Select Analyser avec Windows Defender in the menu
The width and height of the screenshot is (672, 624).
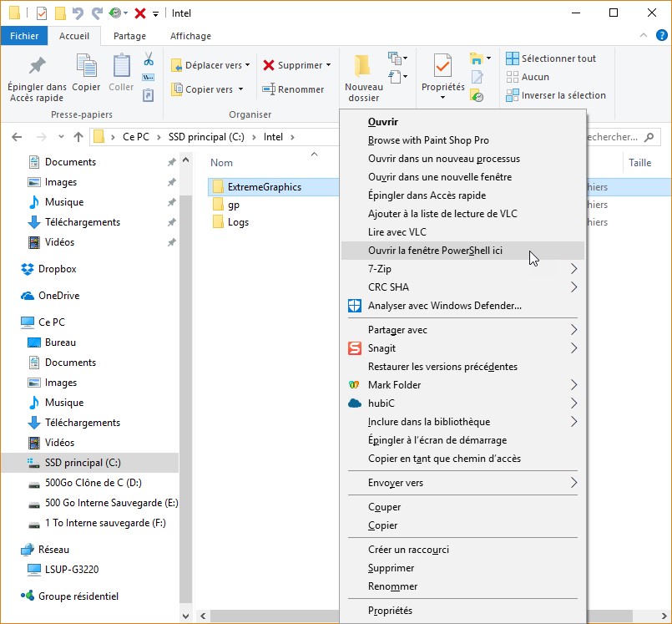pyautogui.click(x=444, y=306)
